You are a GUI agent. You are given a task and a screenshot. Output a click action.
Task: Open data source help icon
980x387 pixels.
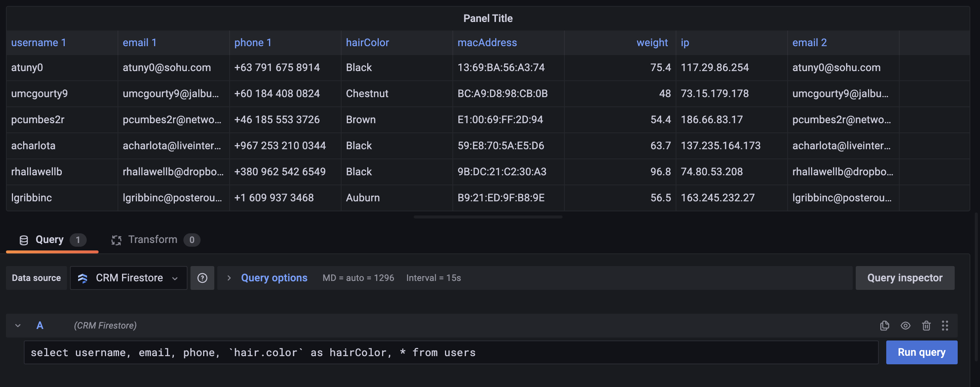[202, 278]
